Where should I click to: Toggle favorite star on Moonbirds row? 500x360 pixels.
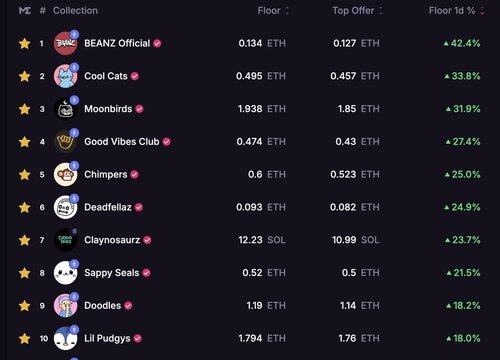tap(25, 109)
